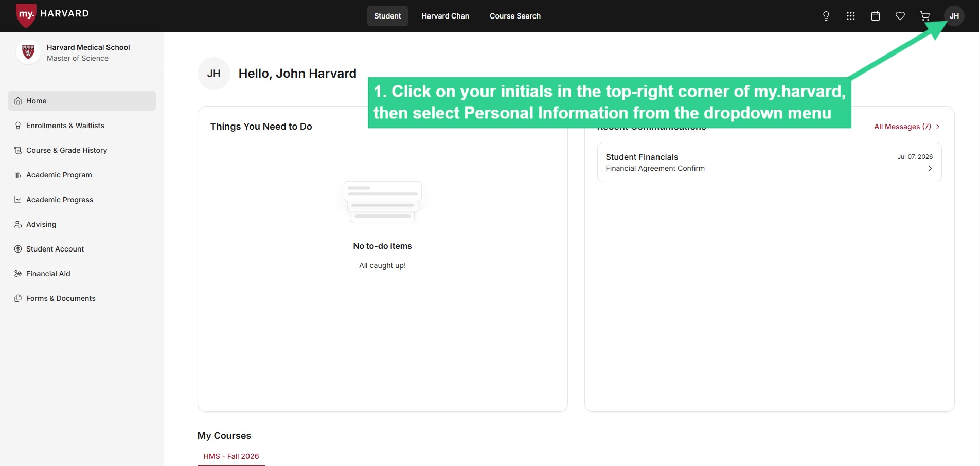
Task: Open Academic Progress menu item
Action: 82,200
